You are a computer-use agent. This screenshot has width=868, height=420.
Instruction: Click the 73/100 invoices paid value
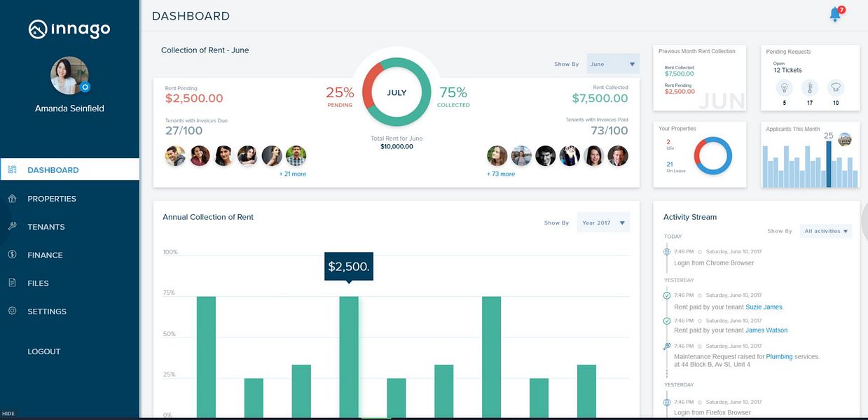[609, 131]
